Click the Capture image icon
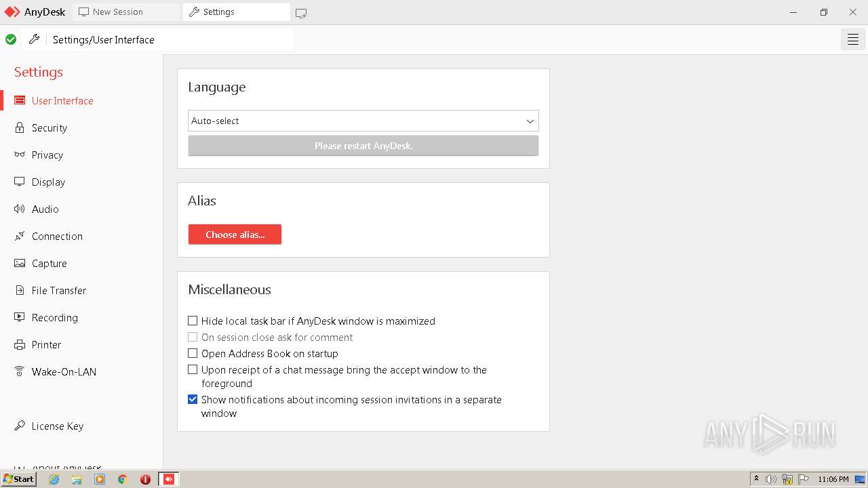Image resolution: width=868 pixels, height=488 pixels. point(20,263)
